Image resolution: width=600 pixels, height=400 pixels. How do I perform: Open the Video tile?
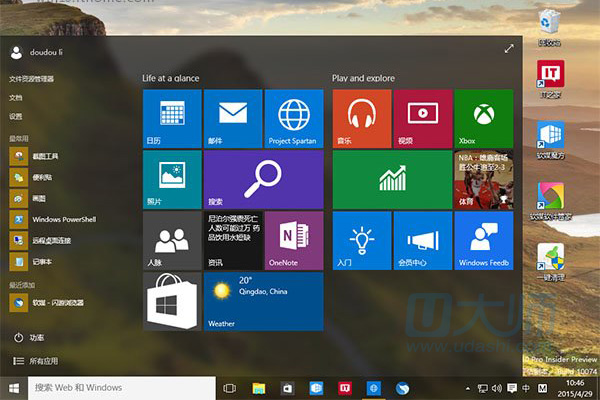pyautogui.click(x=422, y=118)
